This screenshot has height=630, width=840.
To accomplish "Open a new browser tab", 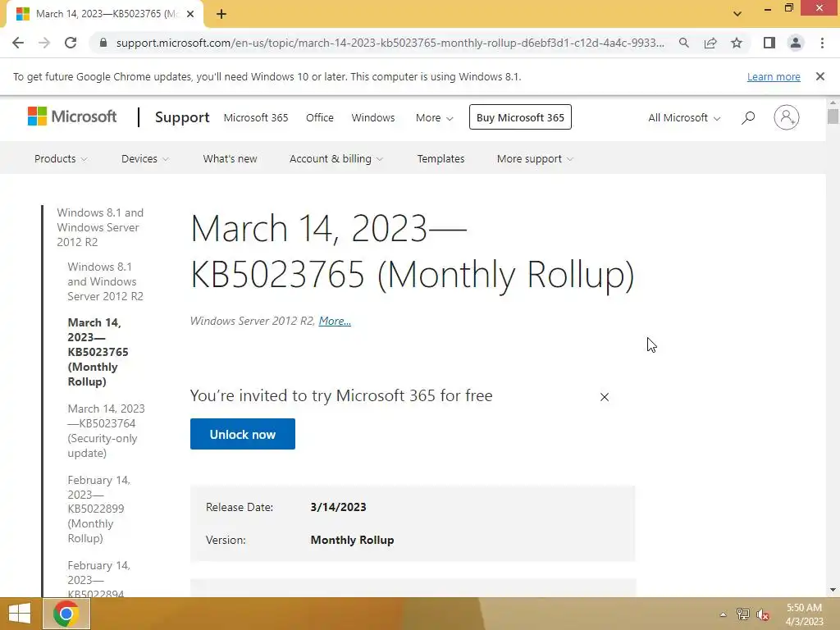I will click(x=221, y=14).
